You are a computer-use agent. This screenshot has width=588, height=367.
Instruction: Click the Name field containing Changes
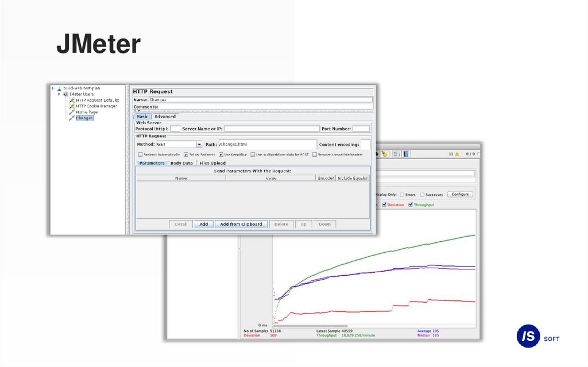coord(261,100)
